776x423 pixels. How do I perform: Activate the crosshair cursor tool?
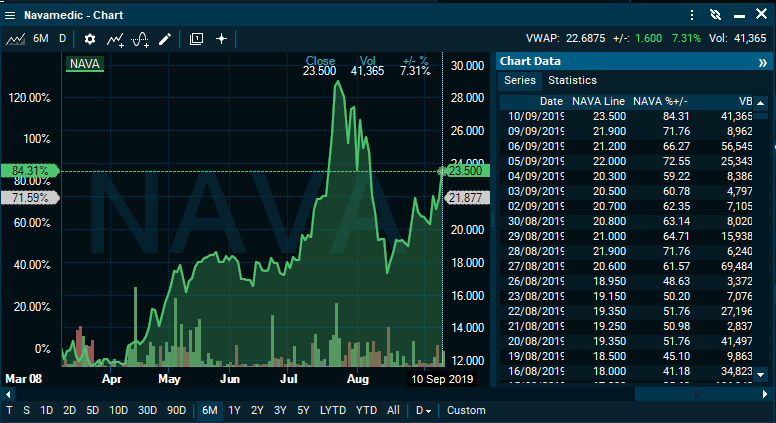(x=221, y=39)
